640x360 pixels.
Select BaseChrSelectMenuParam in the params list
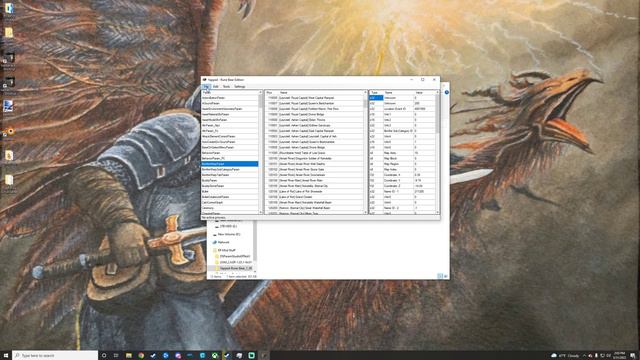coord(230,147)
